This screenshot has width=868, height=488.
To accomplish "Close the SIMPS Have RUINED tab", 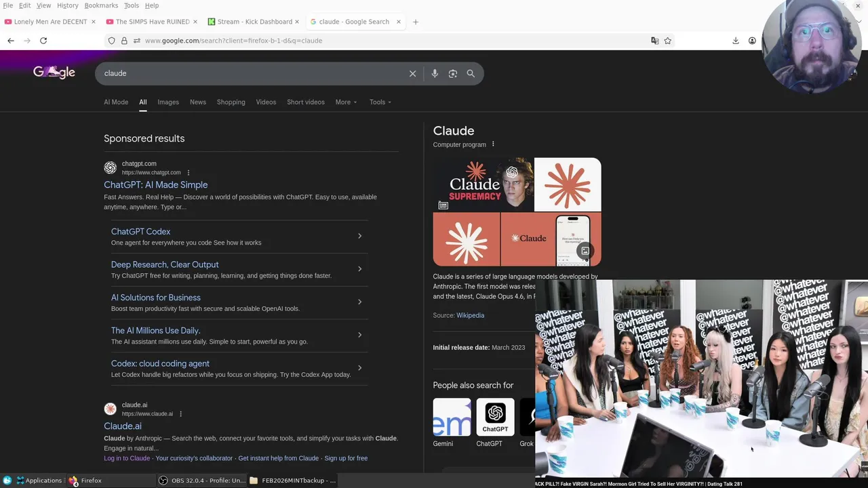I will (x=195, y=22).
